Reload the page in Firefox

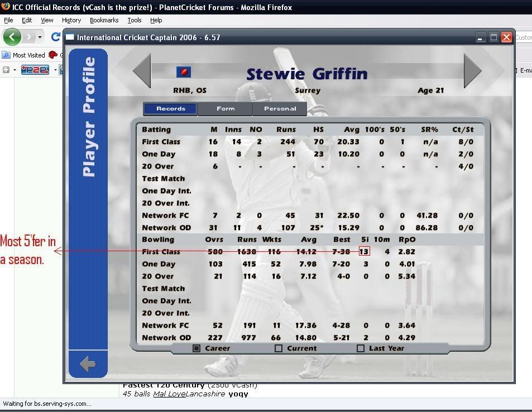56,37
